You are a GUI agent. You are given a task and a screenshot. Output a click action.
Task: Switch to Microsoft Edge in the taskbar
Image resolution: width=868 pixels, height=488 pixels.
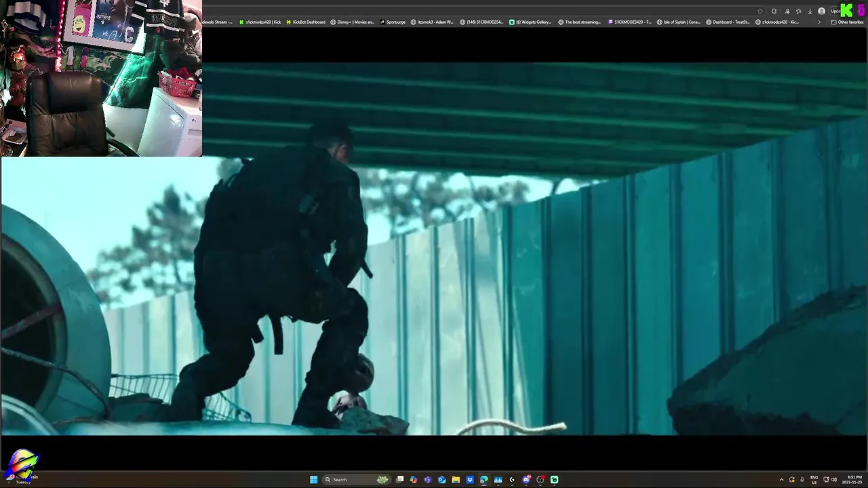484,480
